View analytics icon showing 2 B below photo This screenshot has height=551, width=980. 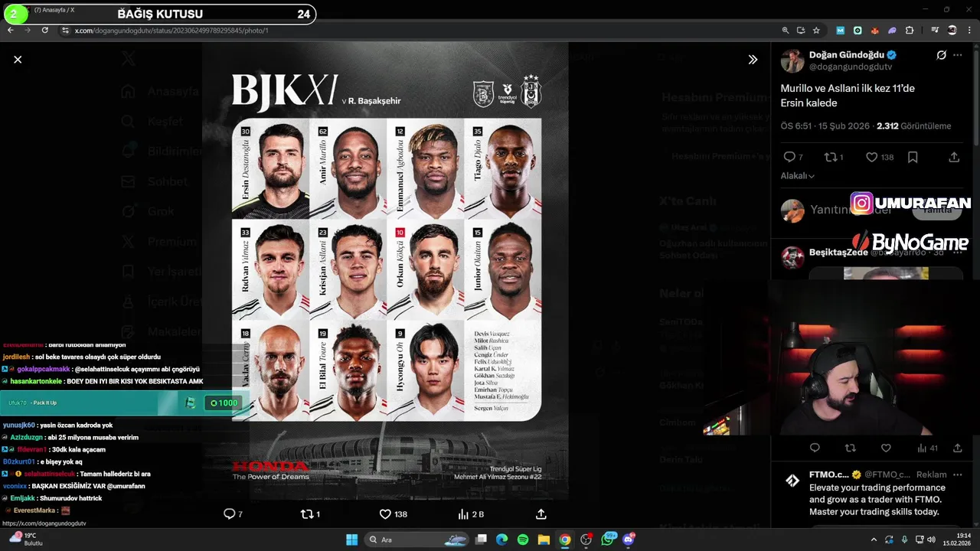(471, 514)
